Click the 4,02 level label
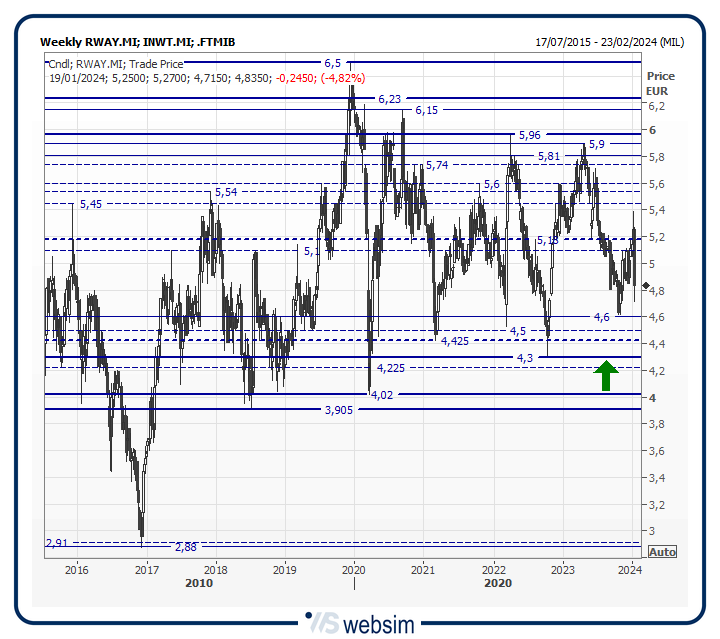This screenshot has height=639, width=720. 381,395
